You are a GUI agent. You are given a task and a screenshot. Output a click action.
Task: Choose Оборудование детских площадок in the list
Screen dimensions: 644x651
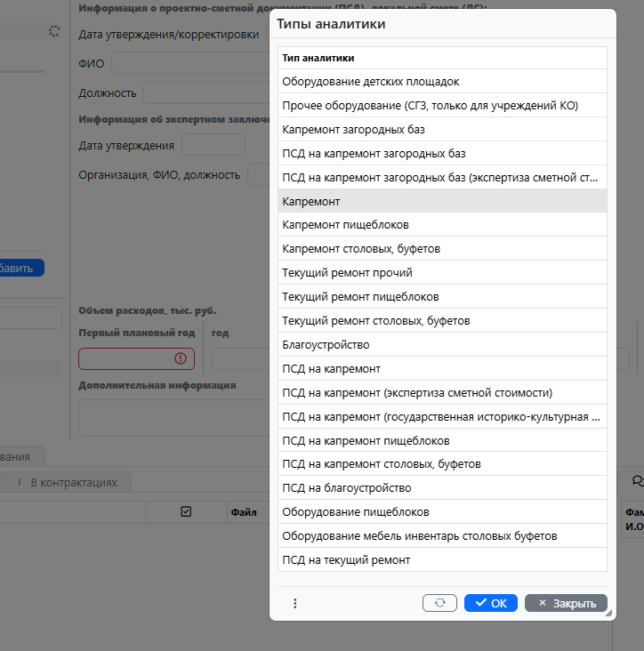pyautogui.click(x=442, y=82)
